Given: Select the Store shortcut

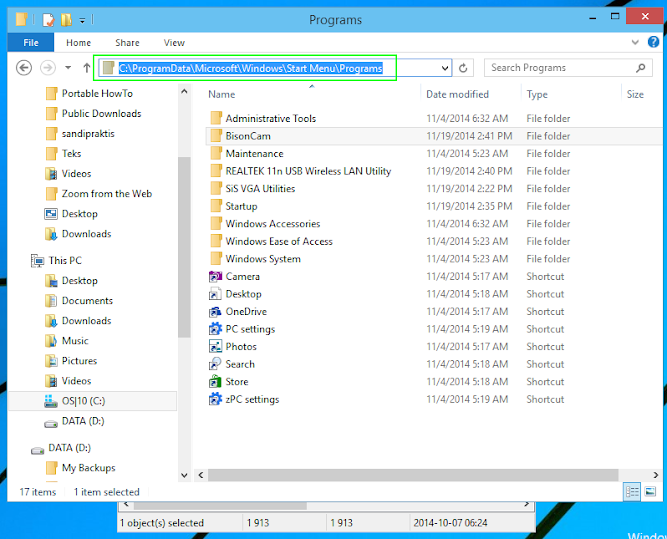Looking at the screenshot, I should click(237, 382).
